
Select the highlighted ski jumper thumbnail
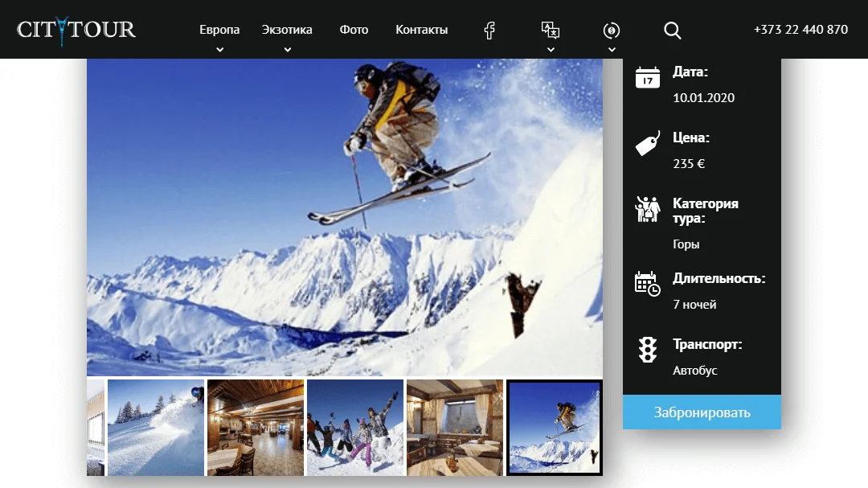554,428
